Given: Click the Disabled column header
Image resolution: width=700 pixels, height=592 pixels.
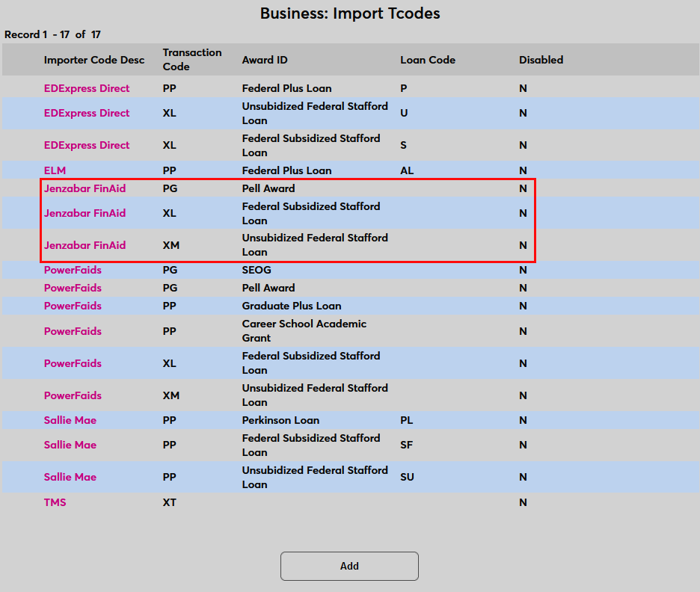Looking at the screenshot, I should [x=541, y=60].
